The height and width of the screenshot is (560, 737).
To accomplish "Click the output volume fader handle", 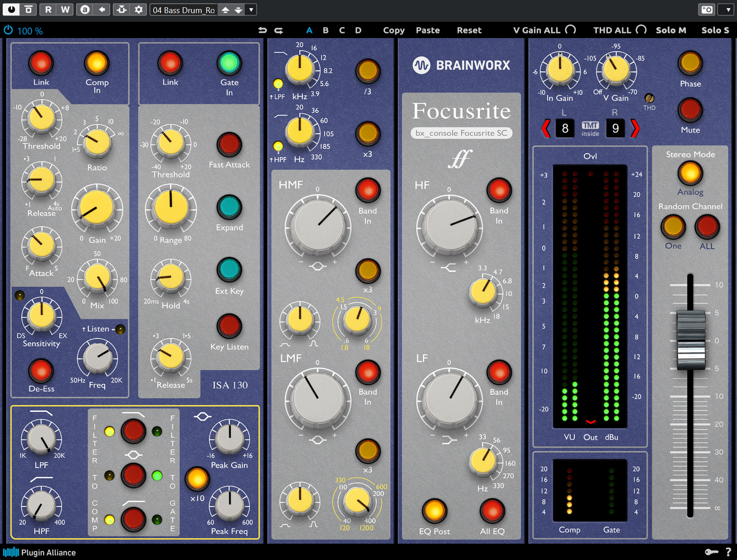I will click(691, 340).
